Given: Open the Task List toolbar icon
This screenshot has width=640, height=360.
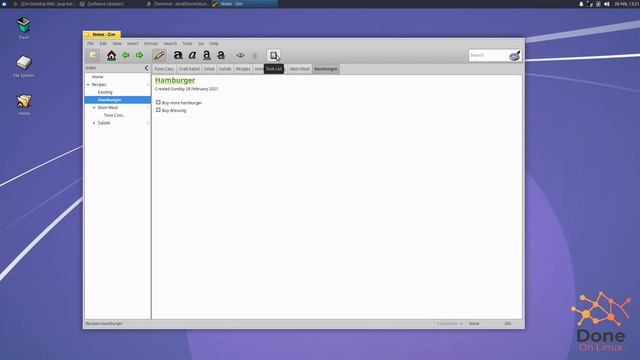Looking at the screenshot, I should [273, 55].
